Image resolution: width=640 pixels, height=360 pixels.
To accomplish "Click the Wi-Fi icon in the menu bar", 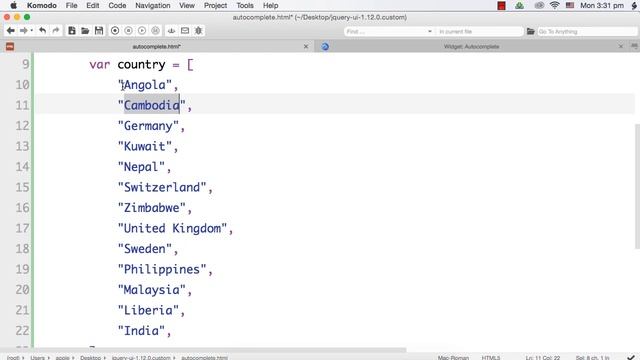I will coord(554,5).
